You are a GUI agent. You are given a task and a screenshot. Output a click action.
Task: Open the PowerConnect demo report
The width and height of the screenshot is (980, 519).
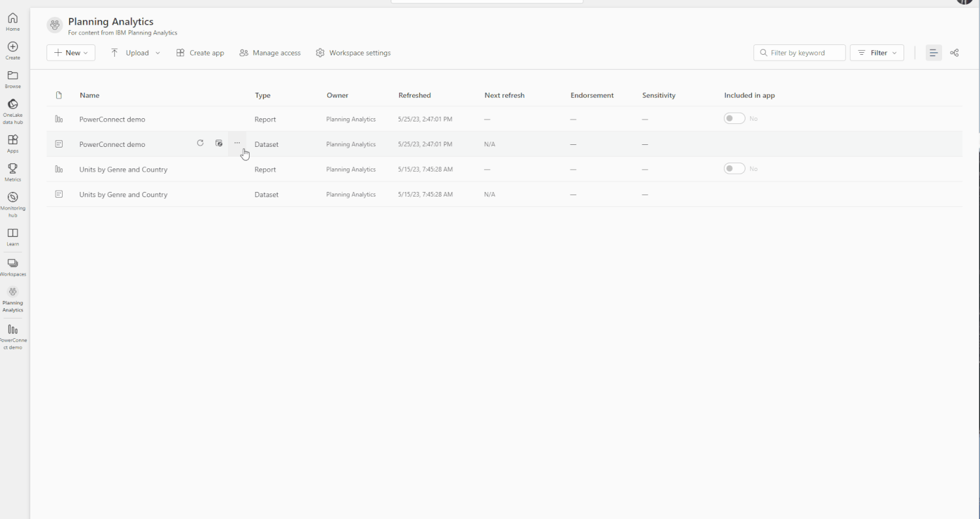112,119
